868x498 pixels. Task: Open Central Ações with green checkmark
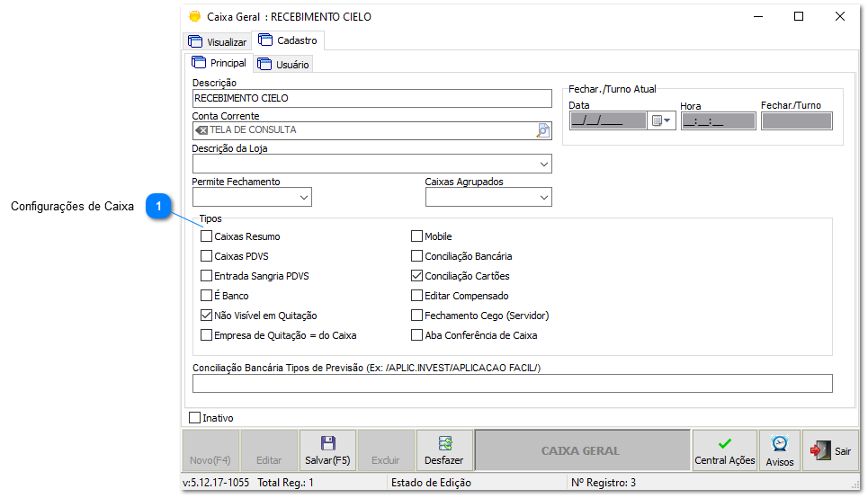(725, 450)
